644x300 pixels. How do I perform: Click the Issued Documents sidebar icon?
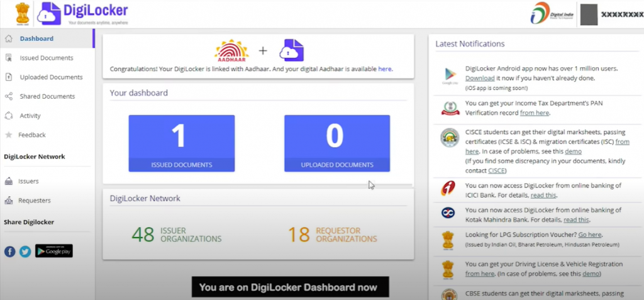(x=9, y=58)
